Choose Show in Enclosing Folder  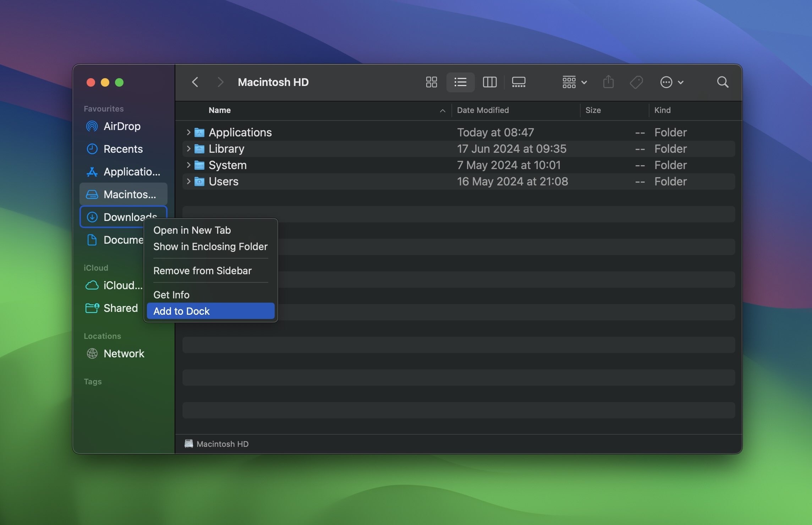click(x=210, y=247)
